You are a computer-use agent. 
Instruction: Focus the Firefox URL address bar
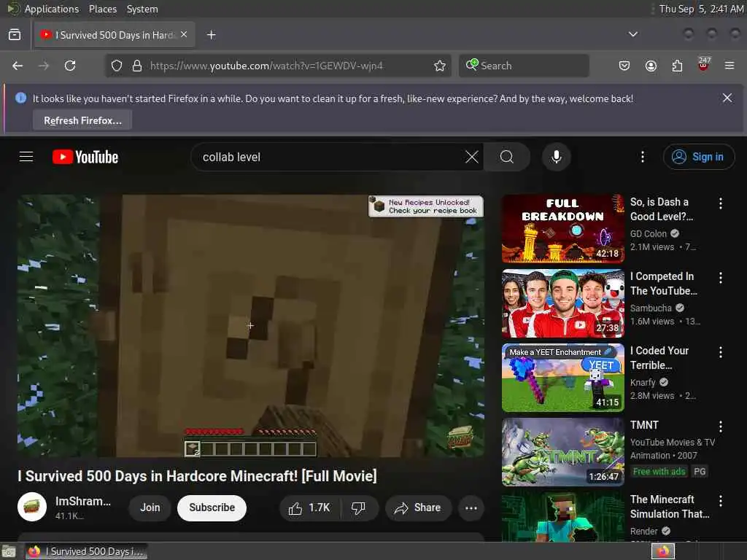(278, 66)
